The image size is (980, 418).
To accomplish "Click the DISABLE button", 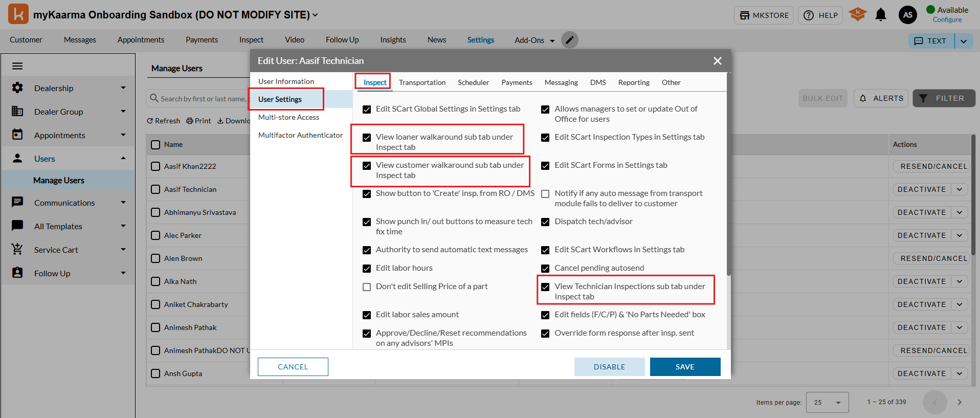I will 609,367.
